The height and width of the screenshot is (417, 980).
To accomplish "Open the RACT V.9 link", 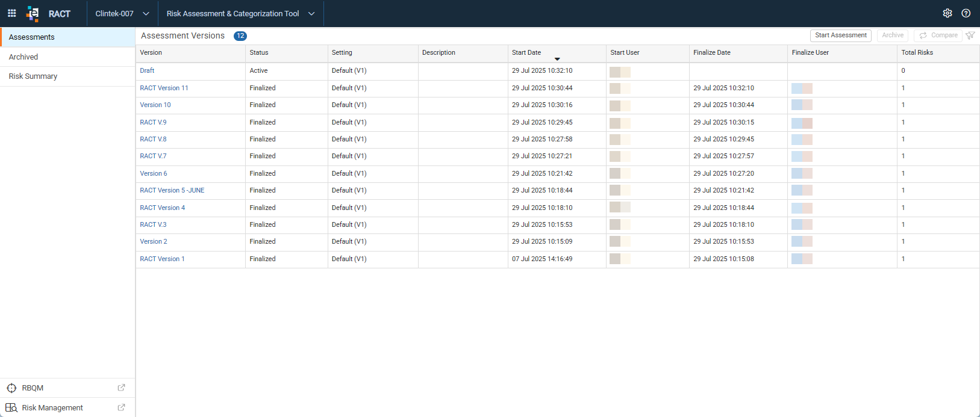I will [153, 123].
